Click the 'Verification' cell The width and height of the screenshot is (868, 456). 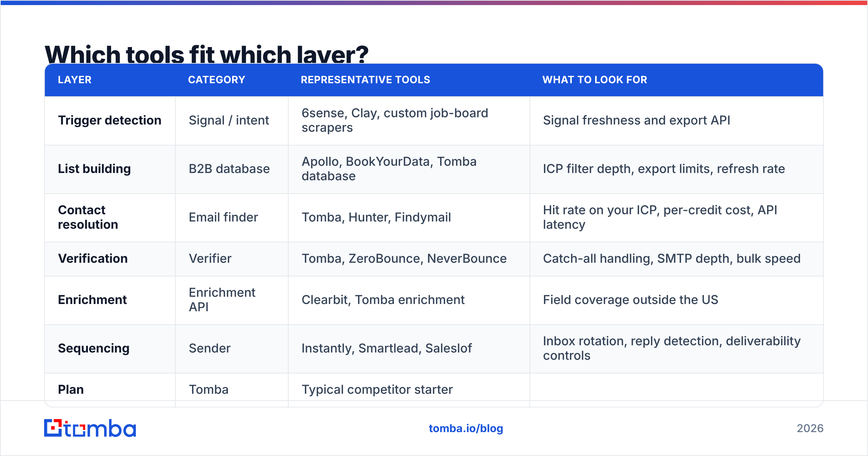110,259
